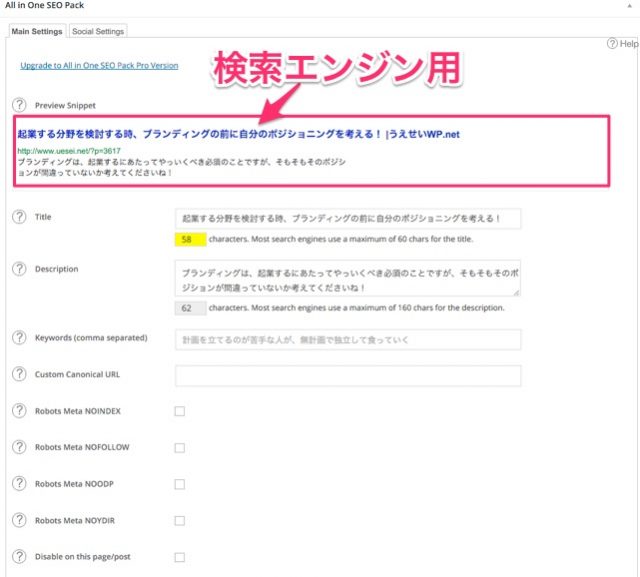Viewport: 640px width, 577px height.
Task: Switch to the Main Settings tab
Action: (37, 31)
